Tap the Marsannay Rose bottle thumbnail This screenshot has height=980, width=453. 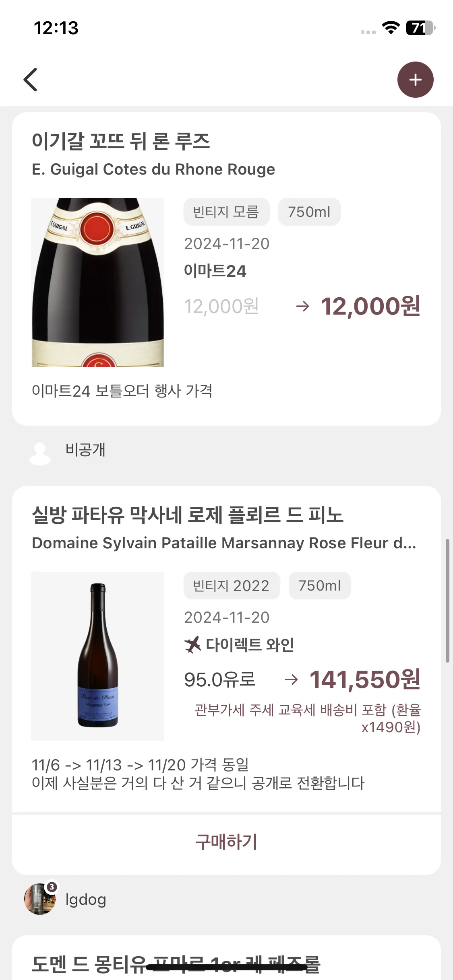click(98, 656)
